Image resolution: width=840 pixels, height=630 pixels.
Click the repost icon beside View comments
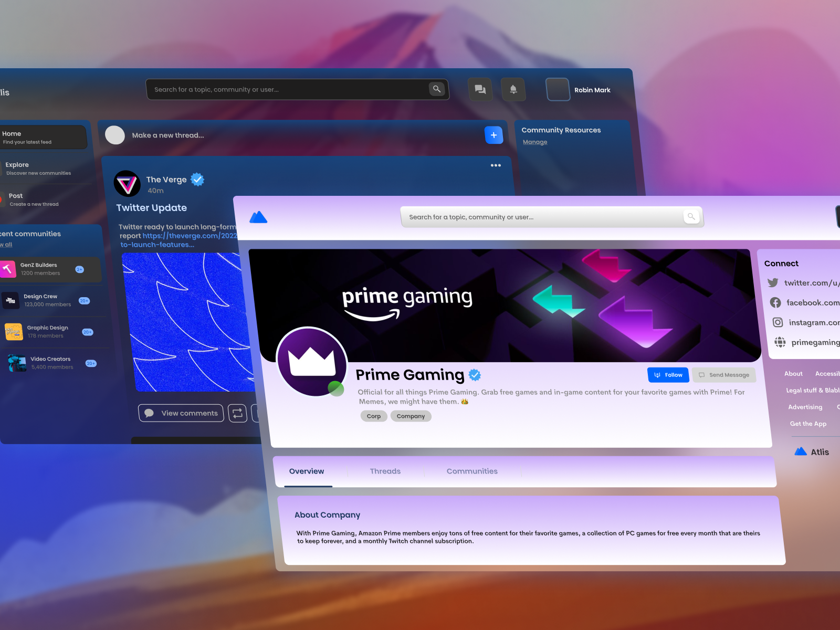click(x=237, y=413)
